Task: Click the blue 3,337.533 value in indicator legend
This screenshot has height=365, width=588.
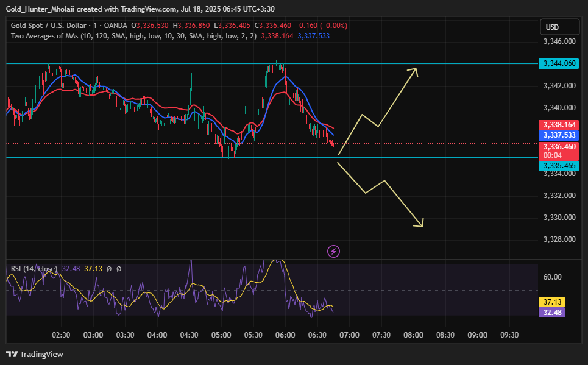Action: pos(314,36)
